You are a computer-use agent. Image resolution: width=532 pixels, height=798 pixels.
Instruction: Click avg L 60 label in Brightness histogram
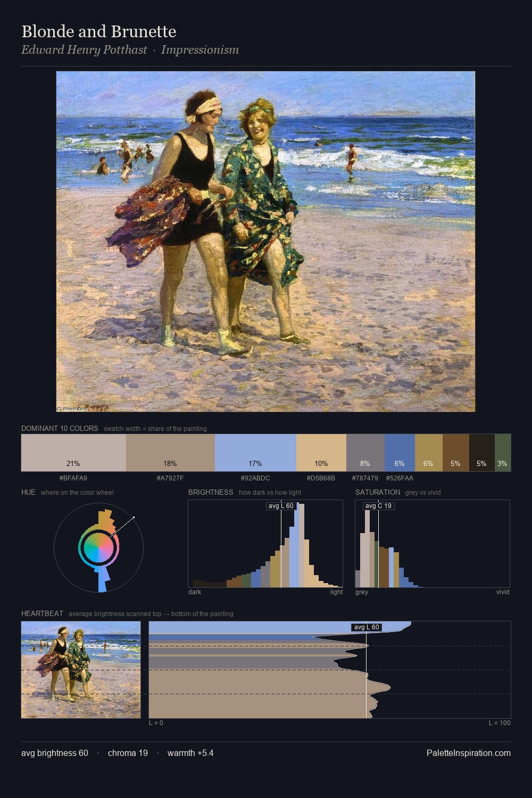pyautogui.click(x=281, y=506)
